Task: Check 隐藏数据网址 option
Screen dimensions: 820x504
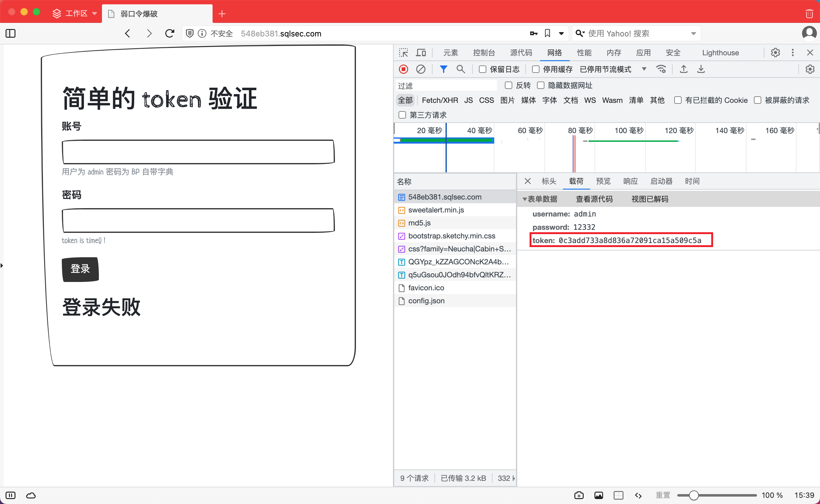Action: point(541,85)
